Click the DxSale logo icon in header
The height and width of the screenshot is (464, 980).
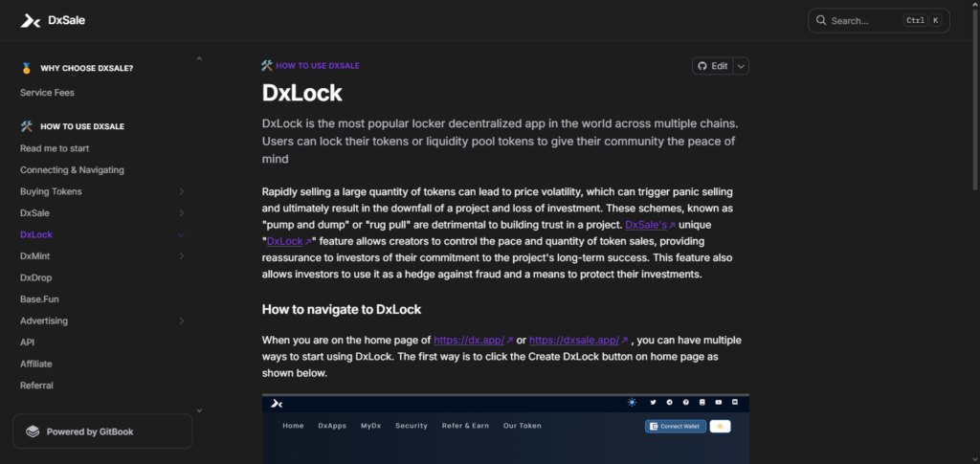click(30, 21)
